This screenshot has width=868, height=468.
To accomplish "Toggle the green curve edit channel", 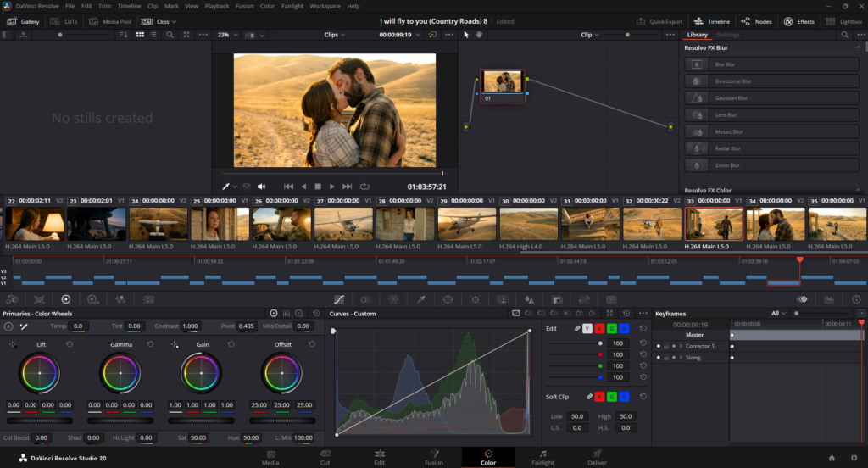I will 612,328.
